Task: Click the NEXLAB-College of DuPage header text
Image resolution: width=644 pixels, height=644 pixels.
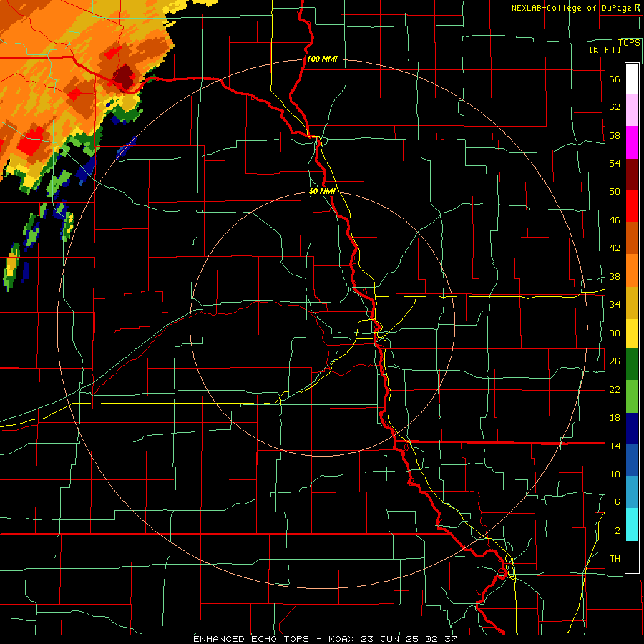Action: tap(576, 8)
